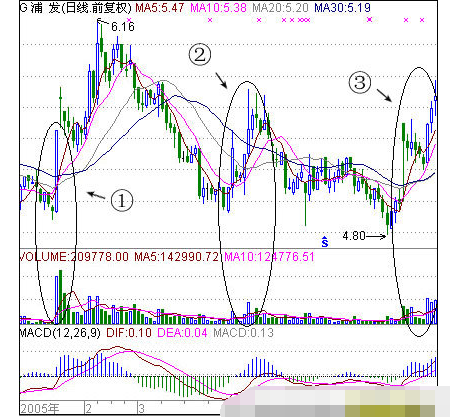
Task: Click the volume MA5:142990.72 label
Action: click(177, 257)
